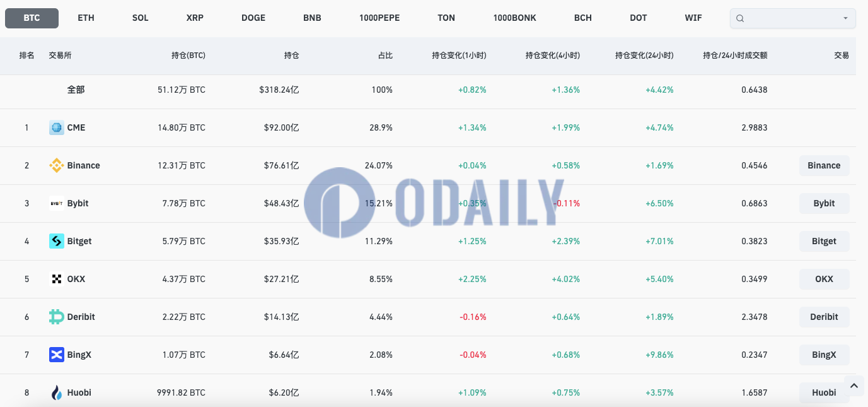868x407 pixels.
Task: Click the 持仓变化(4小时) column header
Action: [x=553, y=56]
